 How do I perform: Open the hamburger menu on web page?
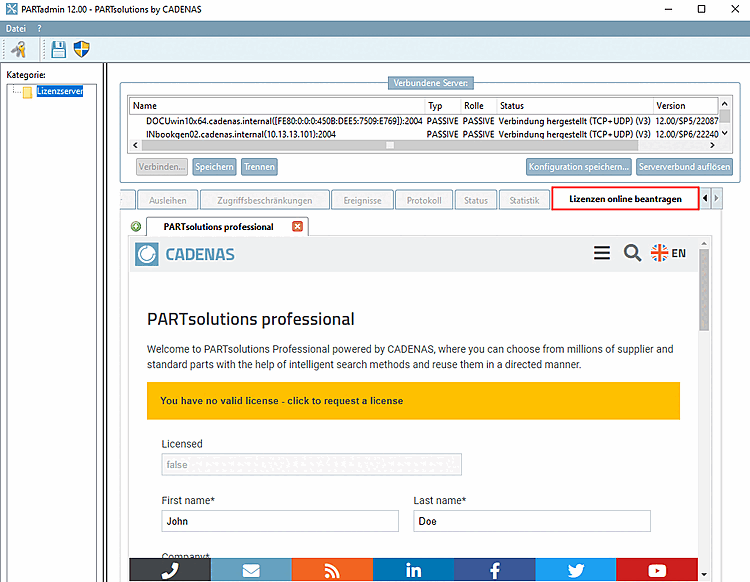pyautogui.click(x=602, y=253)
